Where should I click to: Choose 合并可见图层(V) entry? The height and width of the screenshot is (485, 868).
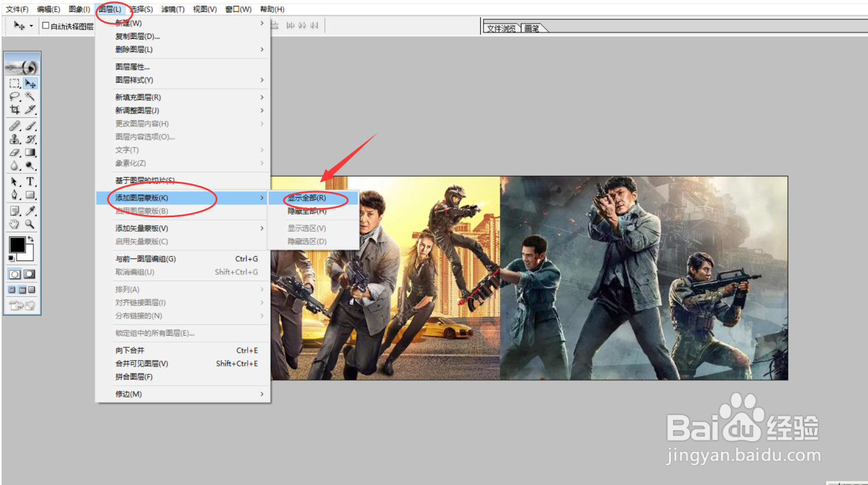[183, 364]
